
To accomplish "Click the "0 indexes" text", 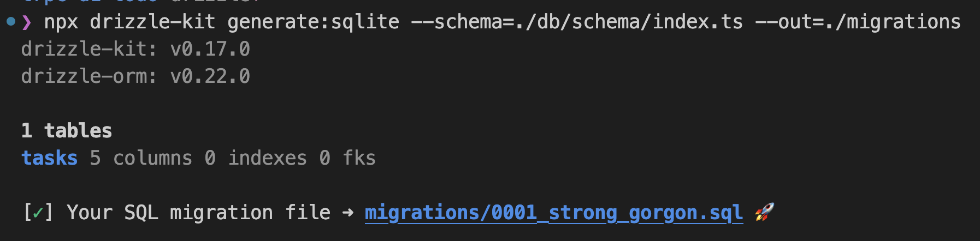I will pyautogui.click(x=256, y=158).
